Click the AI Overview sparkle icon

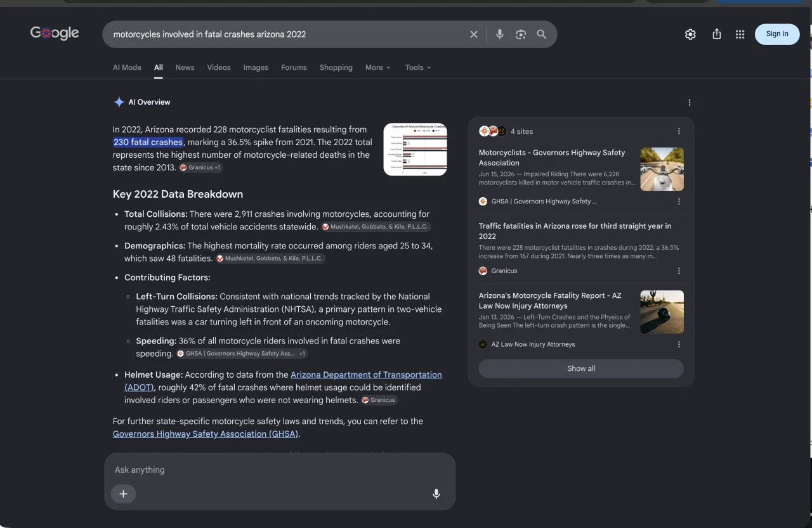[119, 102]
